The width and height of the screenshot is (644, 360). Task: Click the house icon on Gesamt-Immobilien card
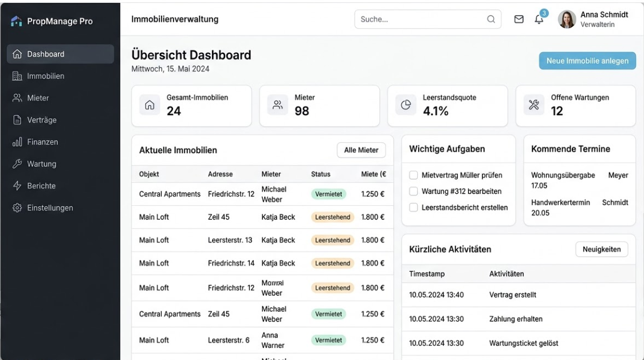(x=150, y=105)
